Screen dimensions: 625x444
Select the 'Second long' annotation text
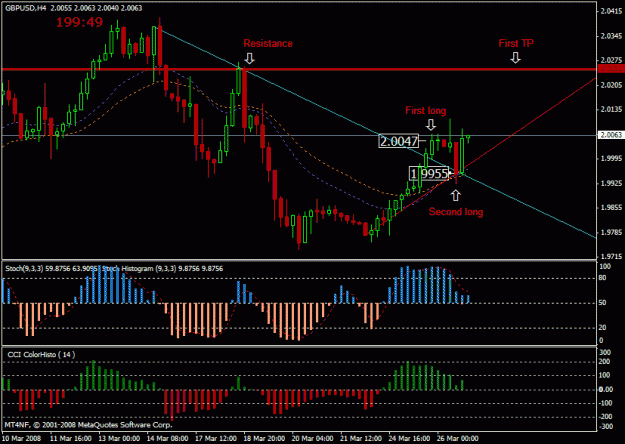[x=456, y=212]
